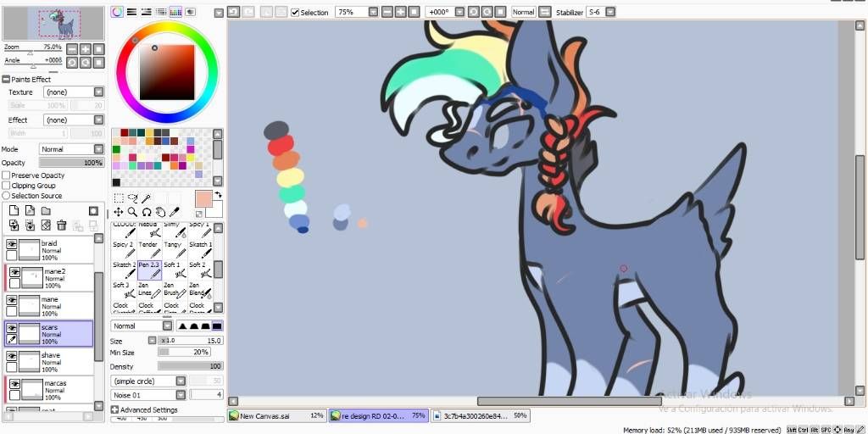Open the Effect dropdown

pyautogui.click(x=98, y=120)
